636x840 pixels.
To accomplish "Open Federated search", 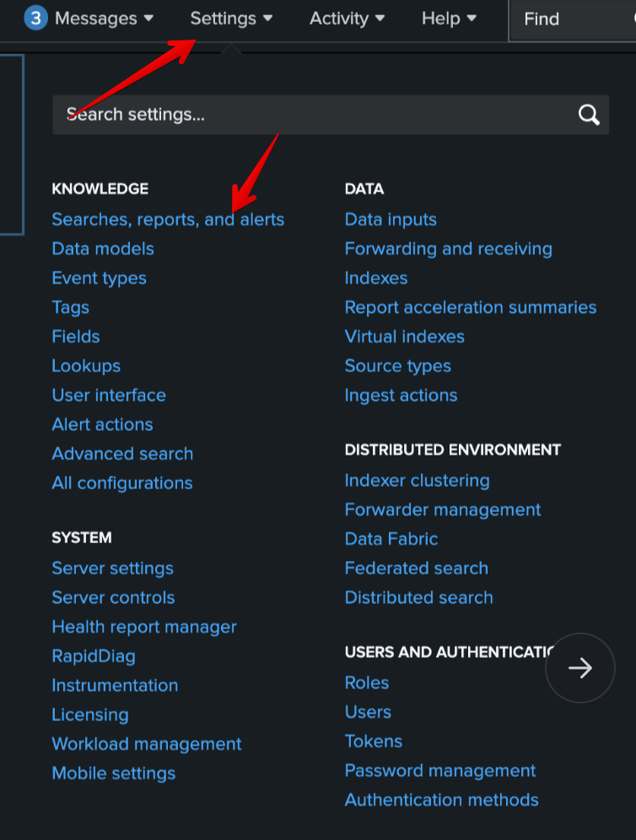I will pos(417,568).
